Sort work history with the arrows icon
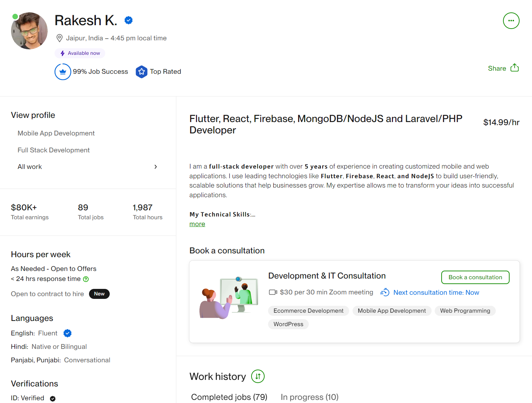Image resolution: width=532 pixels, height=403 pixels. [x=258, y=376]
